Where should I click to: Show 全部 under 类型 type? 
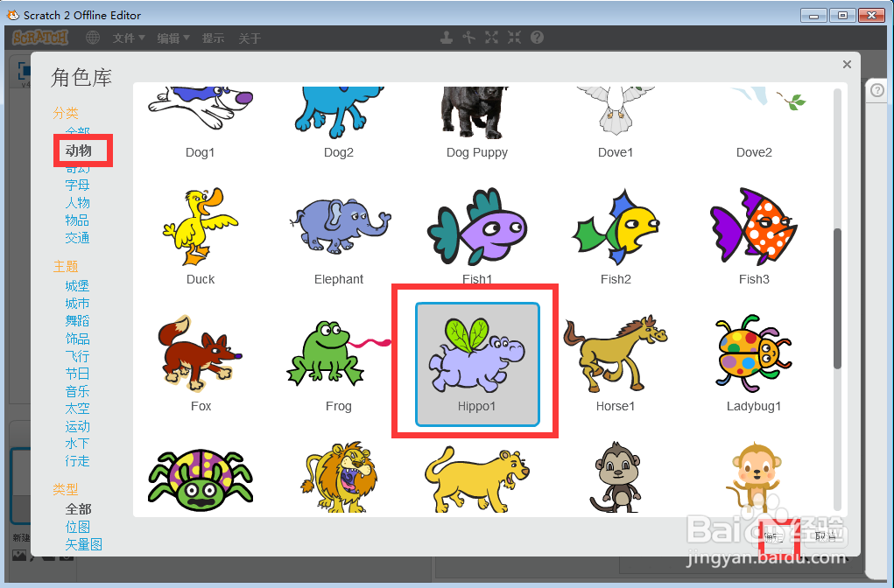pyautogui.click(x=78, y=508)
